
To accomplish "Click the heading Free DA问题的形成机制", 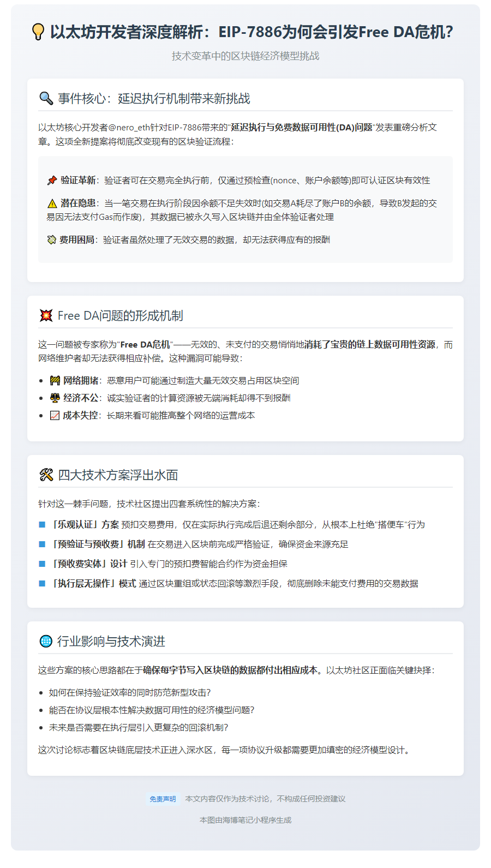I will click(120, 315).
